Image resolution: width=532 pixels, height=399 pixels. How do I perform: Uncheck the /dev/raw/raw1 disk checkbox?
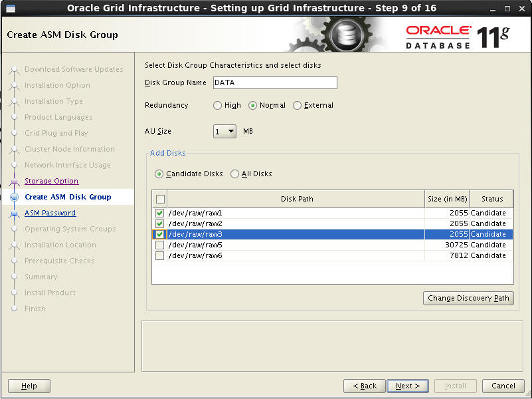159,213
